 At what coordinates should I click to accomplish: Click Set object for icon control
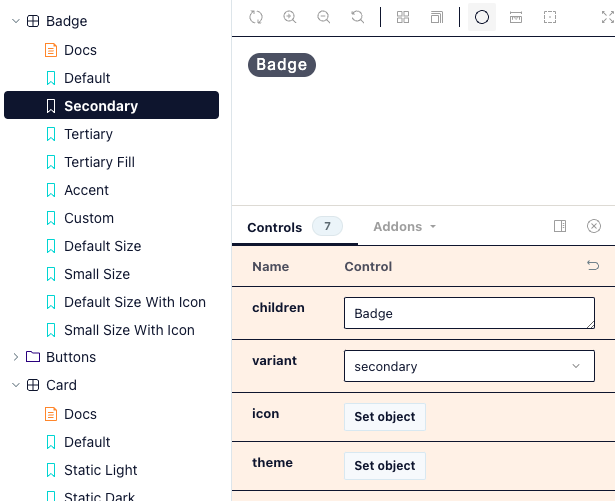point(385,417)
